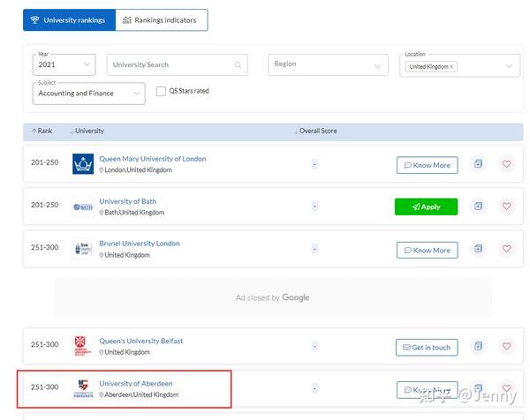Click Queen's University Belfast logo
The width and height of the screenshot is (530, 420).
tap(83, 346)
